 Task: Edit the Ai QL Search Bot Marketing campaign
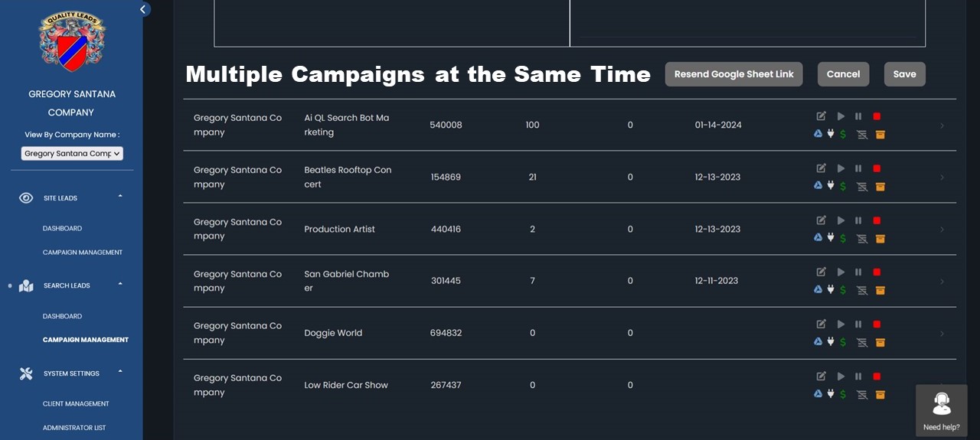coord(821,116)
